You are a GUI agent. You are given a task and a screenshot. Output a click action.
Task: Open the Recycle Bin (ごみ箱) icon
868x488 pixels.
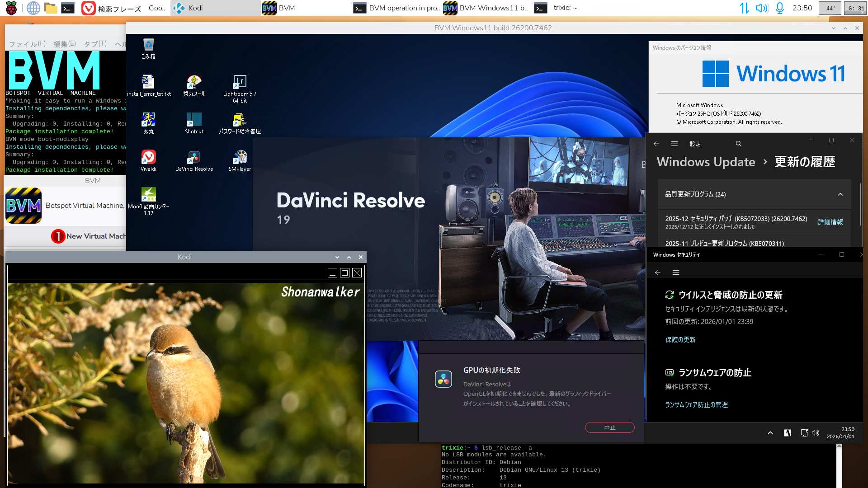(x=148, y=45)
